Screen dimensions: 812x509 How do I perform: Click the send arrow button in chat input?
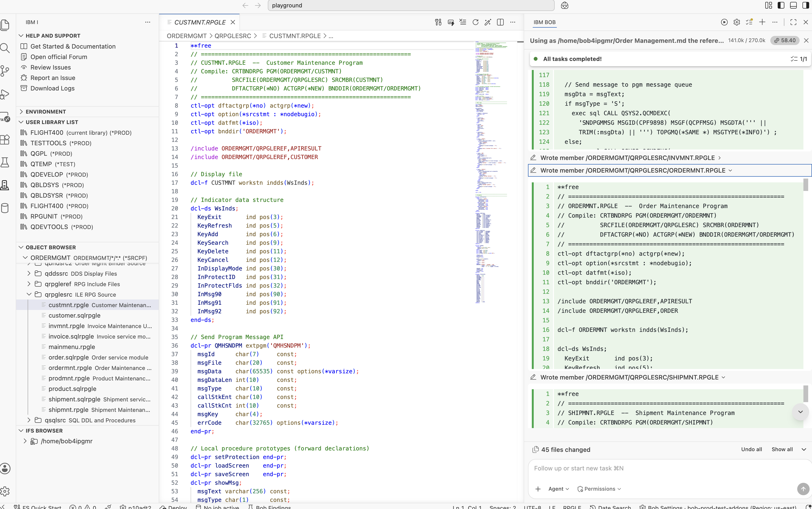(803, 489)
